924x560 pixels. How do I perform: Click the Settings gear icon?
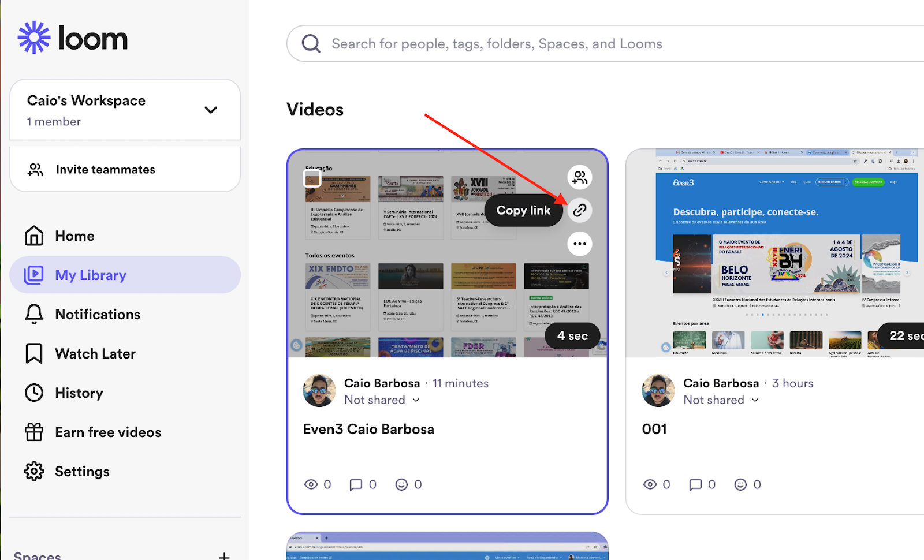click(x=34, y=471)
